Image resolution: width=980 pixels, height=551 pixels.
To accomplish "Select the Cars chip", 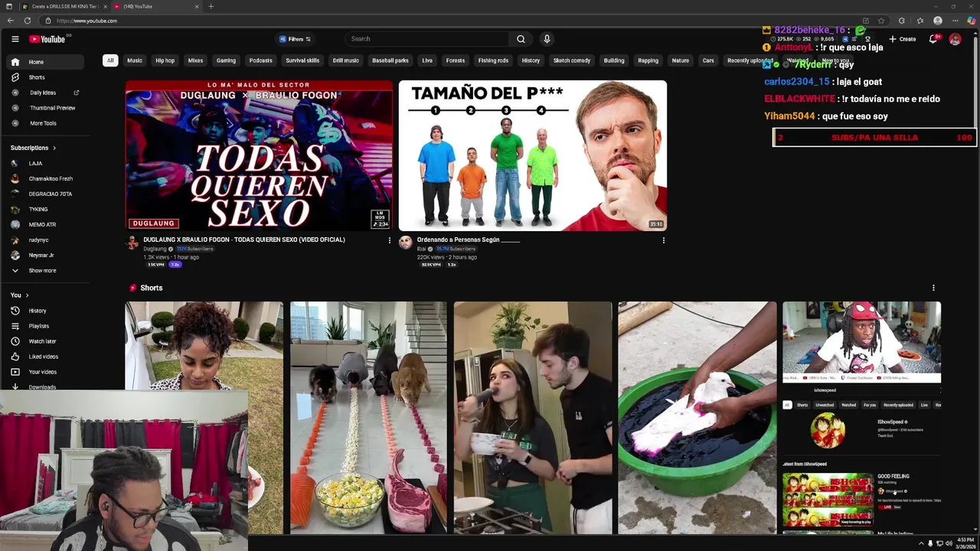I will [x=708, y=60].
